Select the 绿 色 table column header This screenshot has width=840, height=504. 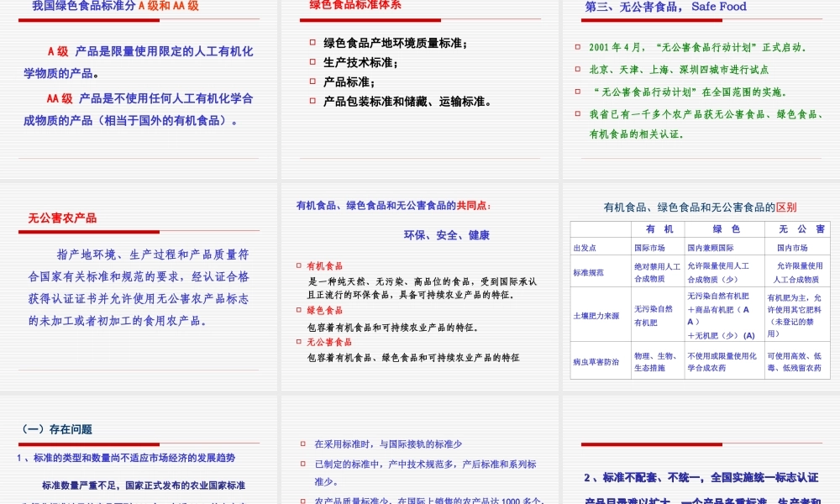725,228
